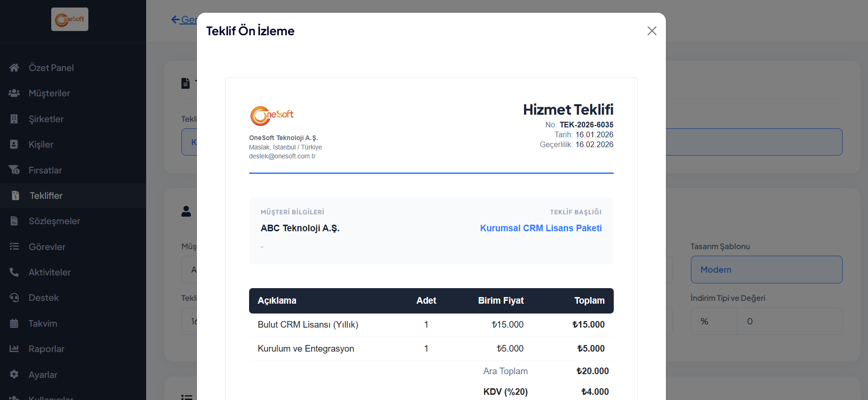
Task: Open Destek in sidebar
Action: (73, 298)
